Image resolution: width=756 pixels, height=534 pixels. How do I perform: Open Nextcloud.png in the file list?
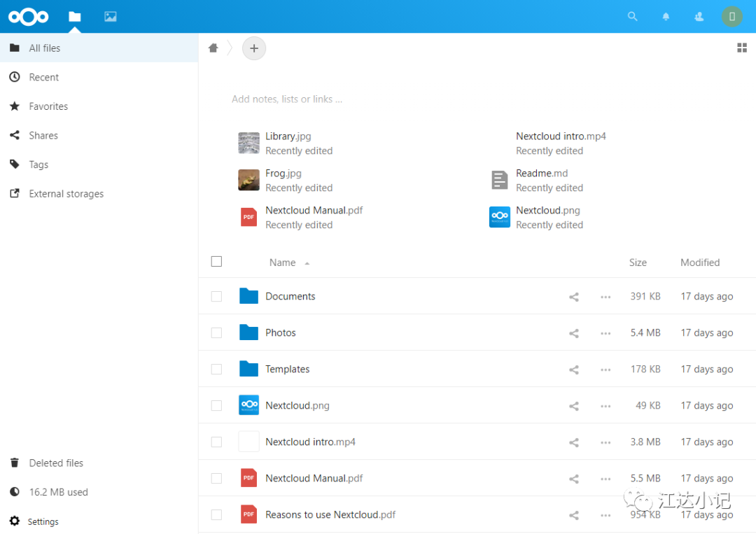click(297, 405)
